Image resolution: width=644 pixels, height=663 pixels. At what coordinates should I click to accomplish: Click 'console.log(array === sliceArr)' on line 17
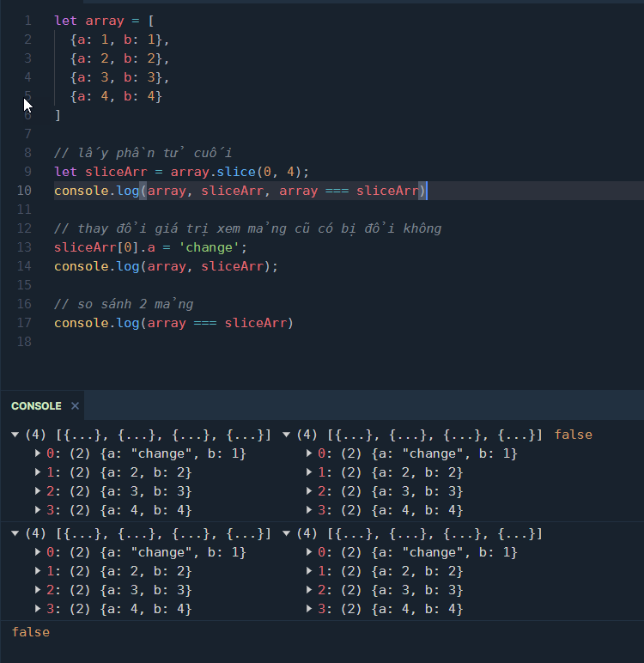point(173,323)
